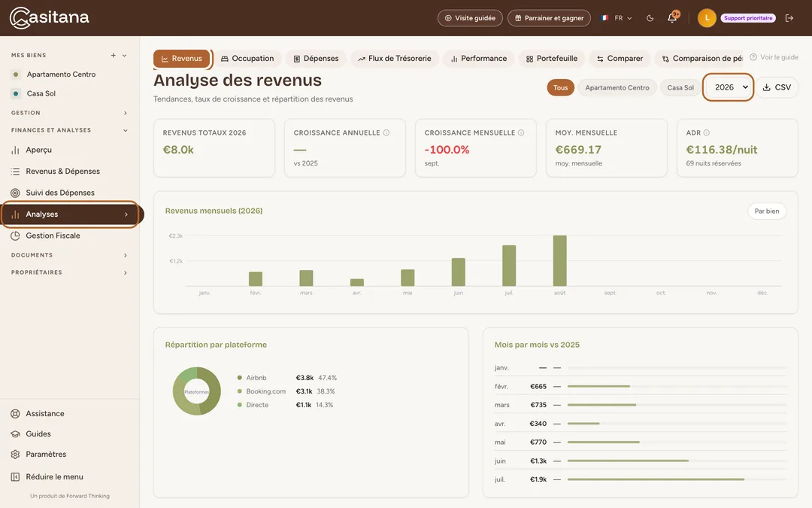Toggle dark mode moon icon
The image size is (812, 508).
650,18
